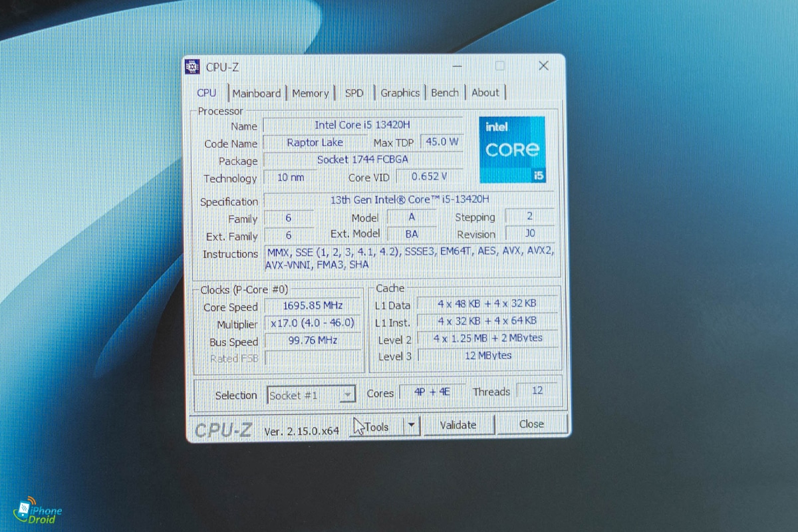This screenshot has height=532, width=798.
Task: Open the Memory tab
Action: 311,93
